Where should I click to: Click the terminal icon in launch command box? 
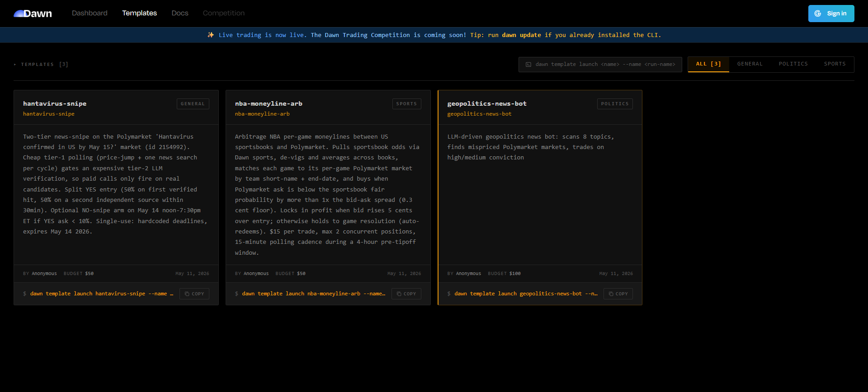pyautogui.click(x=528, y=65)
